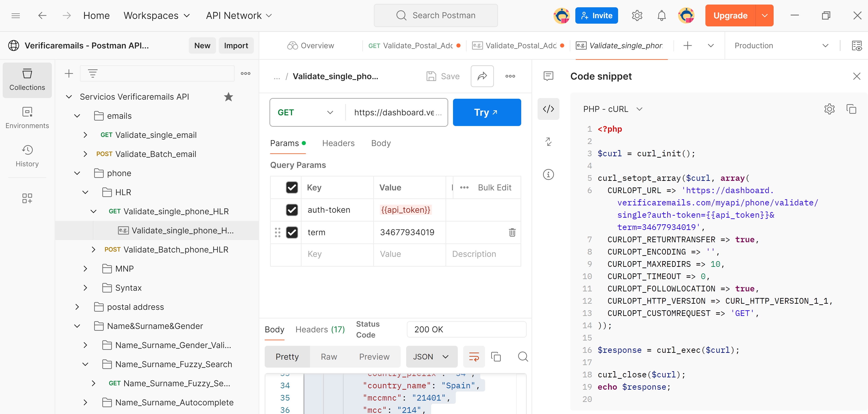This screenshot has width=868, height=414.
Task: Click Bulk Edit link
Action: pos(494,187)
